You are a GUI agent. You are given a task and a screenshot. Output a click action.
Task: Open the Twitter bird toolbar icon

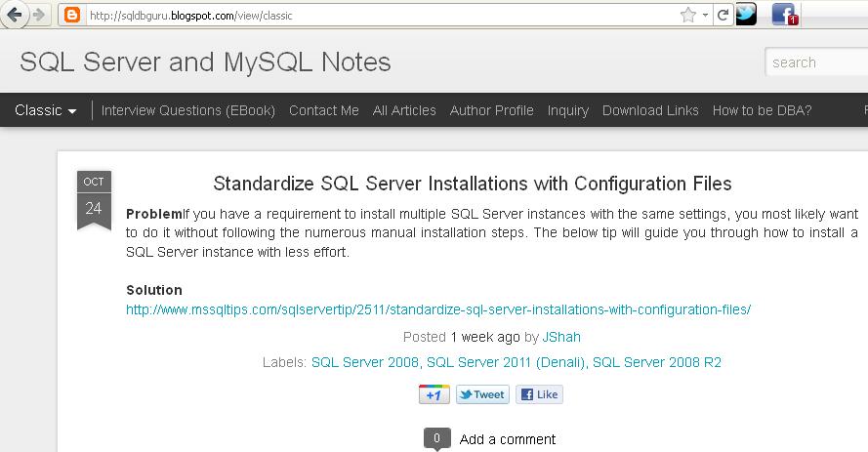pyautogui.click(x=746, y=15)
